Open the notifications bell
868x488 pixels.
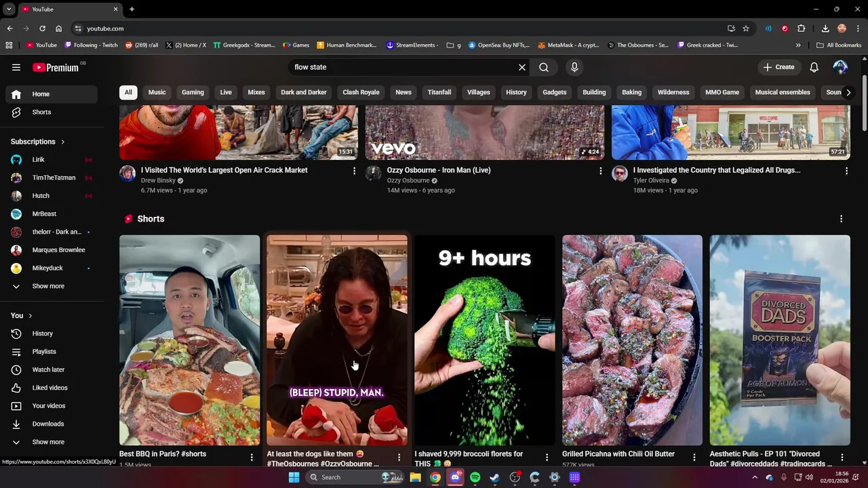coord(814,67)
